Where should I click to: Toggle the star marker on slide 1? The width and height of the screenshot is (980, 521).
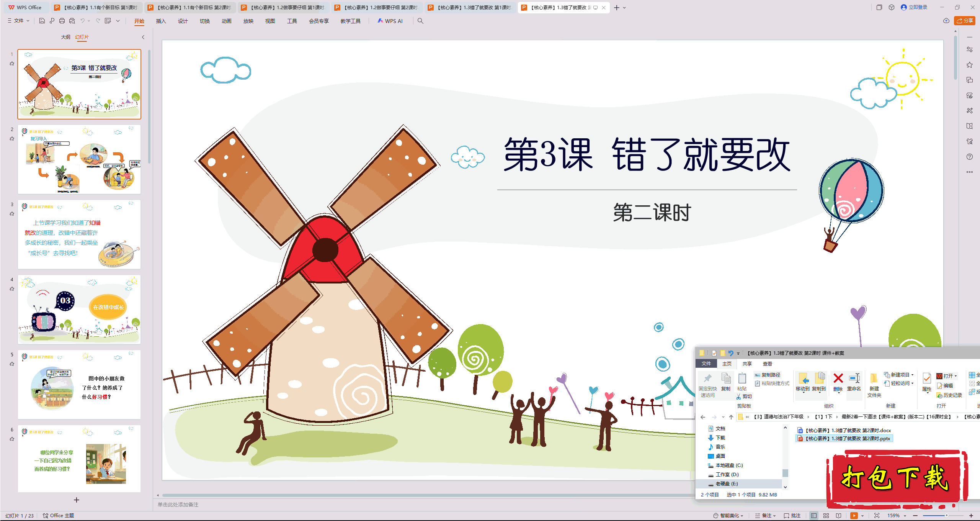click(x=12, y=64)
